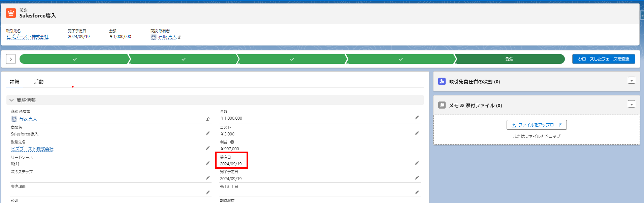The width and height of the screenshot is (644, 203).
Task: Select the third completed path stage
Action: coord(292,59)
